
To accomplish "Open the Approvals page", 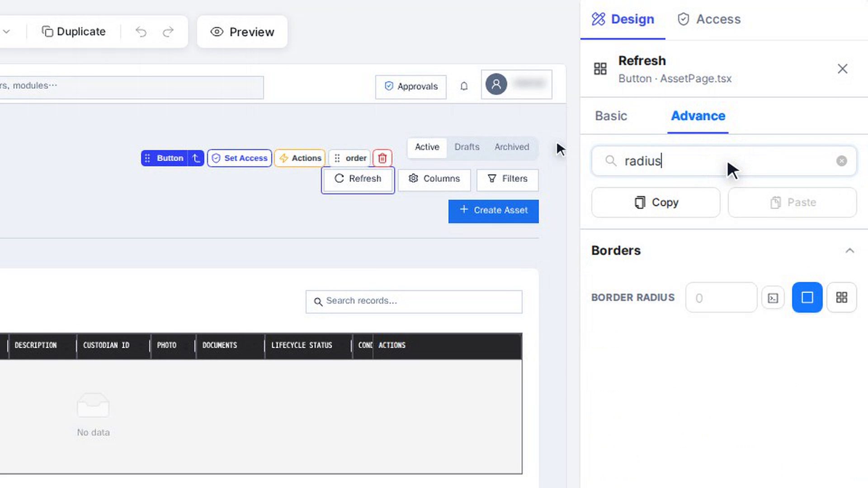I will pyautogui.click(x=410, y=86).
